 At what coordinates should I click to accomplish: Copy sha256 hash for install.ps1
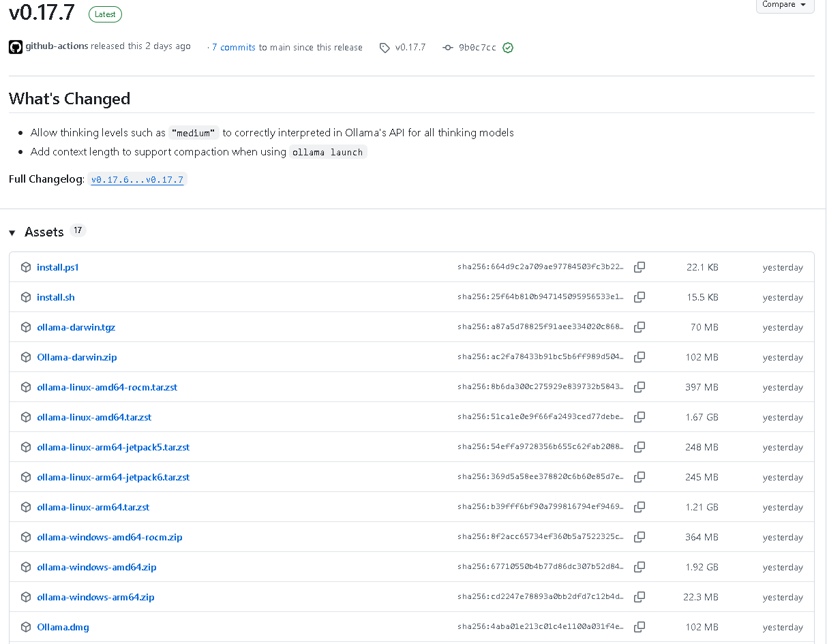(x=640, y=267)
